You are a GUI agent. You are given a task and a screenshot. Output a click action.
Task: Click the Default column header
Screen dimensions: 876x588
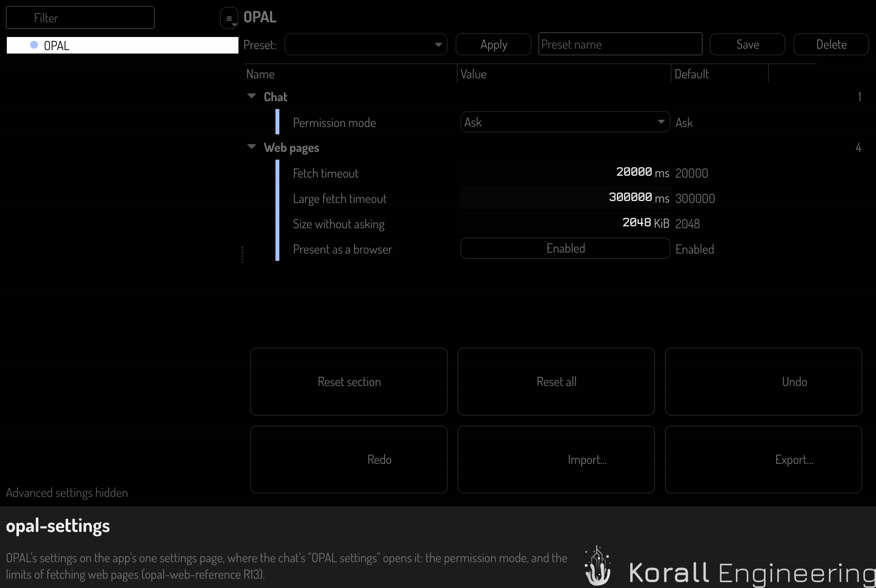(719, 74)
